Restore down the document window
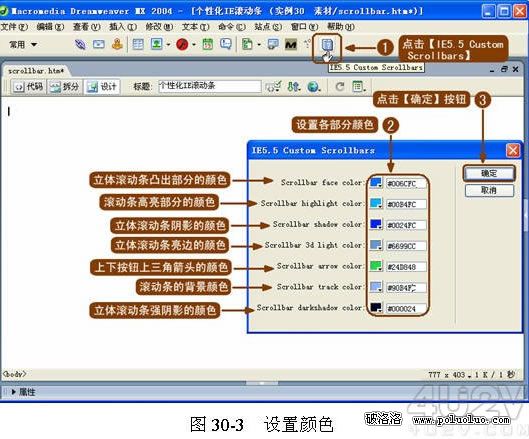The image size is (529, 439). pos(504,69)
